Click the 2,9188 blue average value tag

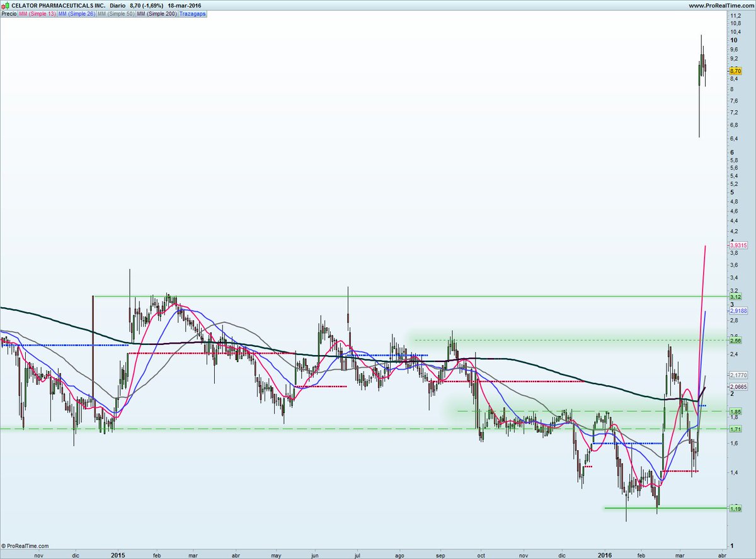738,311
